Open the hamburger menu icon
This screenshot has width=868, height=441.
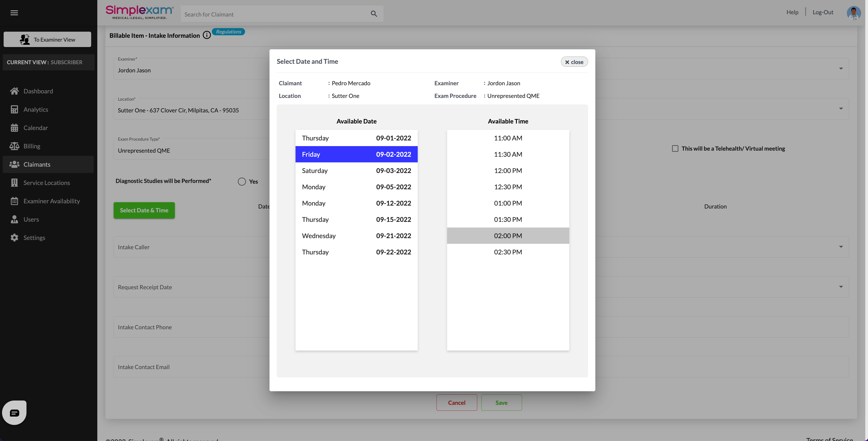coord(14,13)
